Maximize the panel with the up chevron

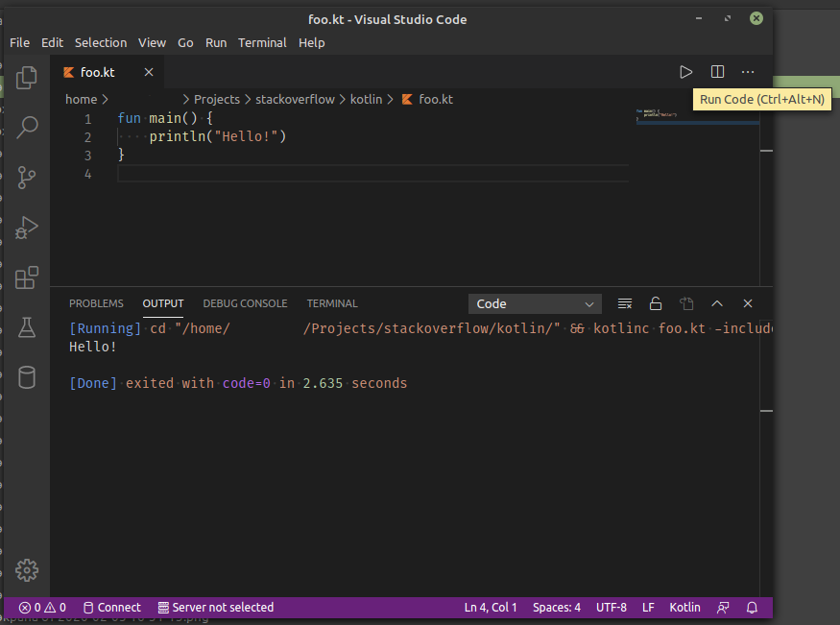[x=717, y=303]
